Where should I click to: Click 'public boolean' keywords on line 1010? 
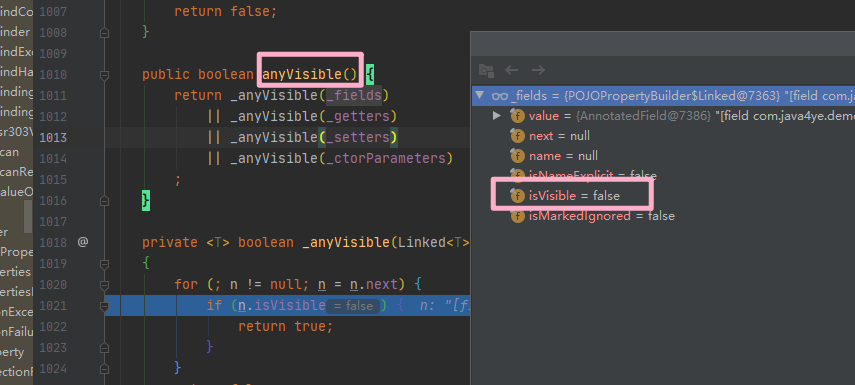(x=198, y=74)
